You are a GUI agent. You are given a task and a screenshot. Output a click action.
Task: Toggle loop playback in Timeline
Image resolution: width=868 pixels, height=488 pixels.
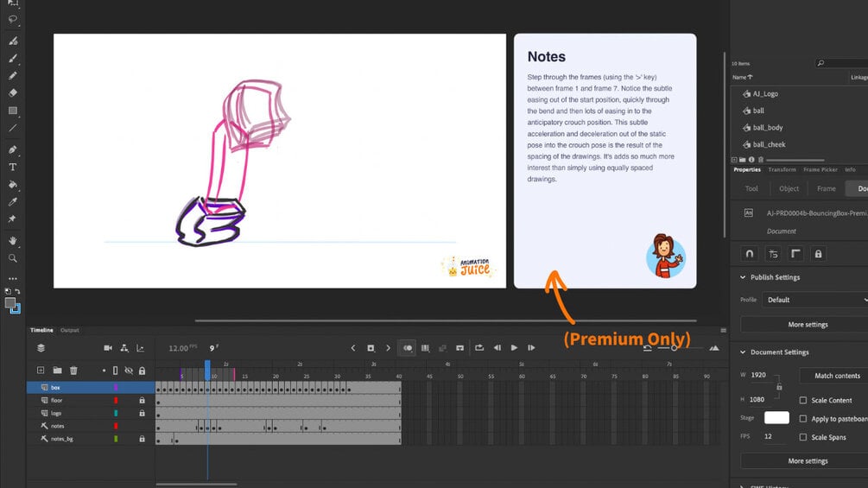(x=479, y=348)
